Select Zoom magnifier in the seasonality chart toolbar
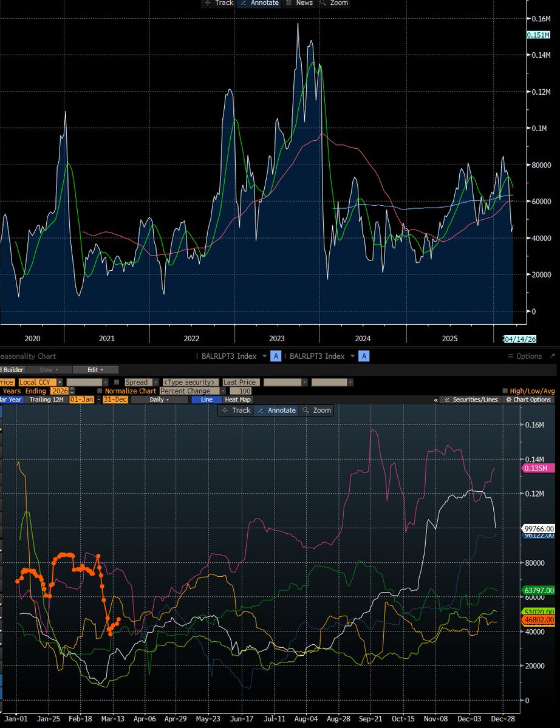The width and height of the screenshot is (560, 728). click(x=316, y=410)
